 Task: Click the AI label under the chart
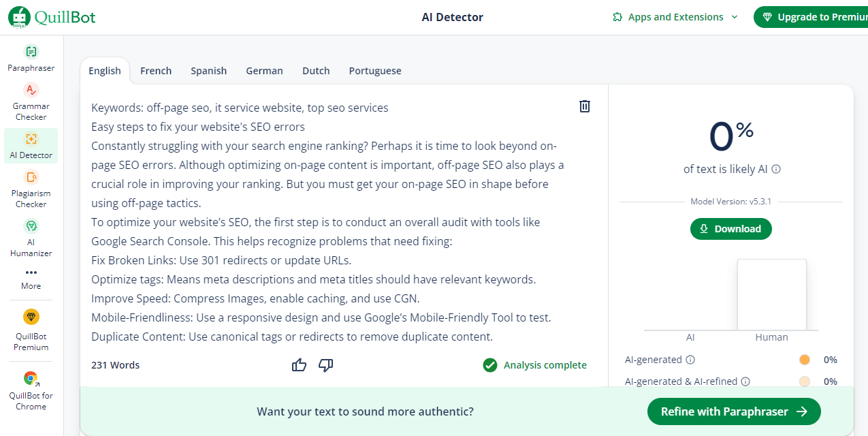[690, 337]
